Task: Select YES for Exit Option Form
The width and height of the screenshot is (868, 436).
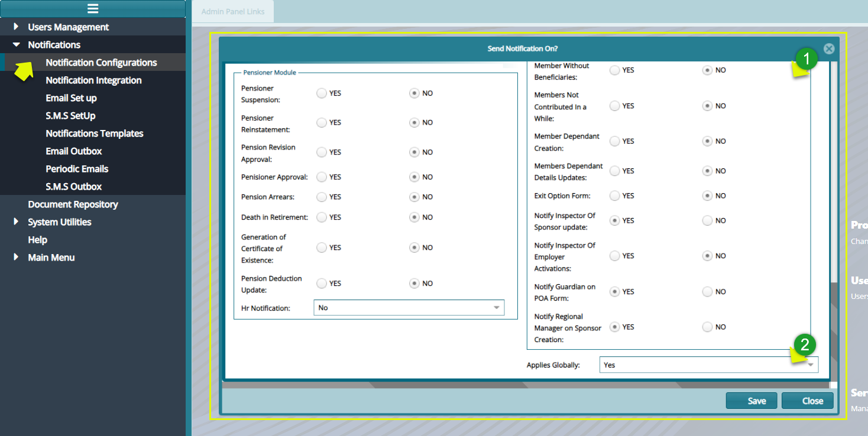Action: [x=615, y=196]
